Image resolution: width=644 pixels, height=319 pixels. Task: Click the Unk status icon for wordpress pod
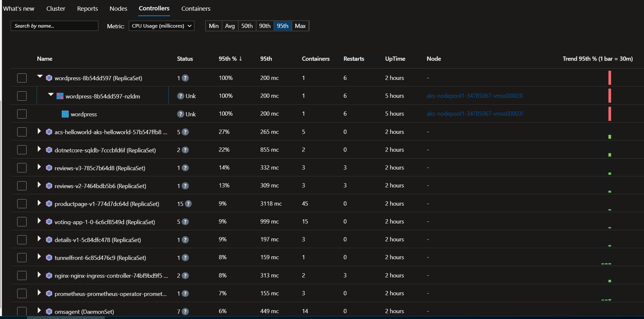tap(181, 114)
